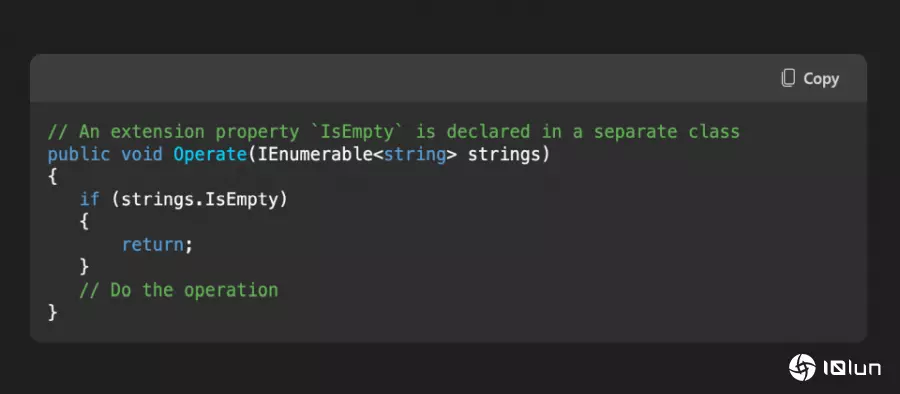Click 'separate class' at comment end
The height and width of the screenshot is (394, 900).
coord(666,132)
